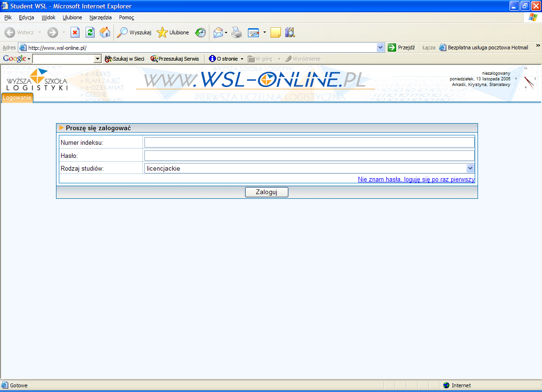542x392 pixels.
Task: Open the Pomoc menu
Action: (x=127, y=17)
